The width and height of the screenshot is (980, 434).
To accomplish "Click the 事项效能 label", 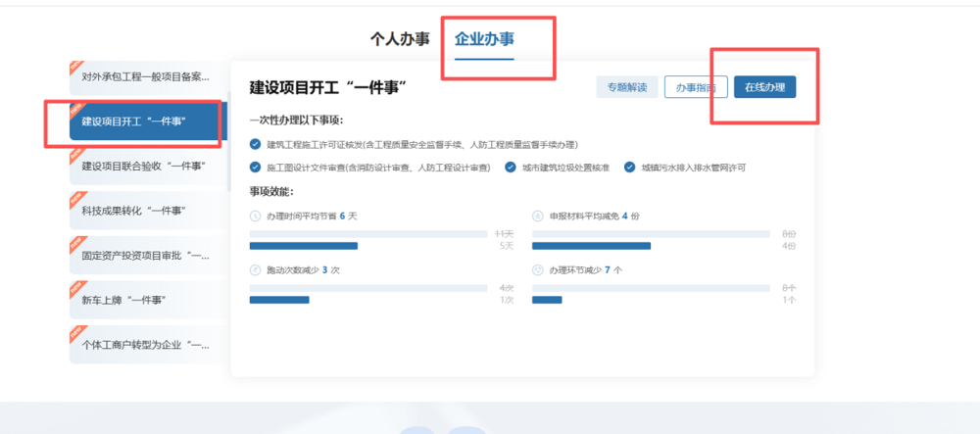I will tap(271, 191).
